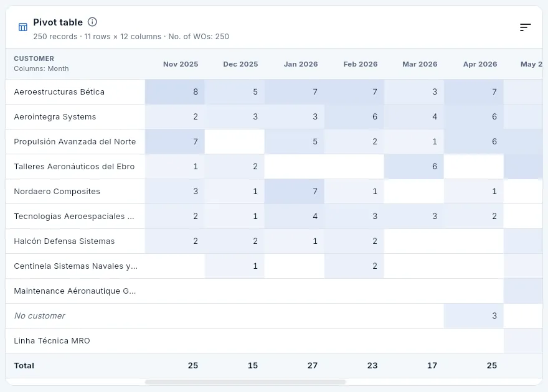Select the Jan 2026 column header
Viewport: 548px width, 392px height.
(x=301, y=64)
